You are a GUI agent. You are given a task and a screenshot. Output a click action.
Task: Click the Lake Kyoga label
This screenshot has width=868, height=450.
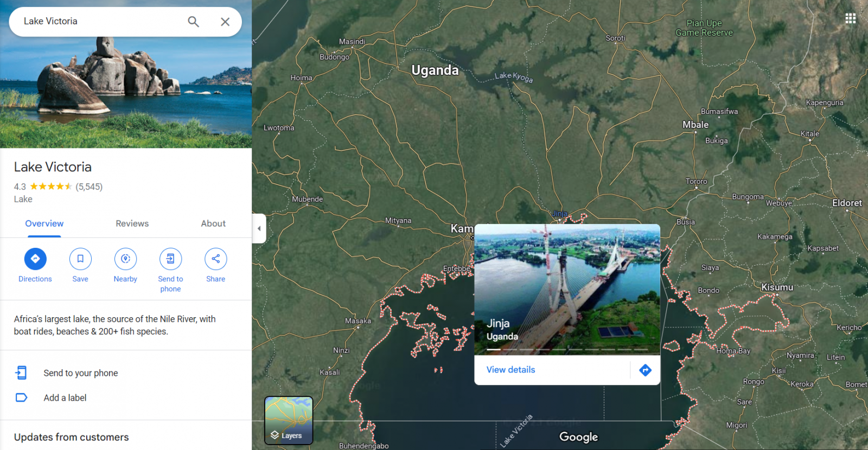(x=514, y=77)
